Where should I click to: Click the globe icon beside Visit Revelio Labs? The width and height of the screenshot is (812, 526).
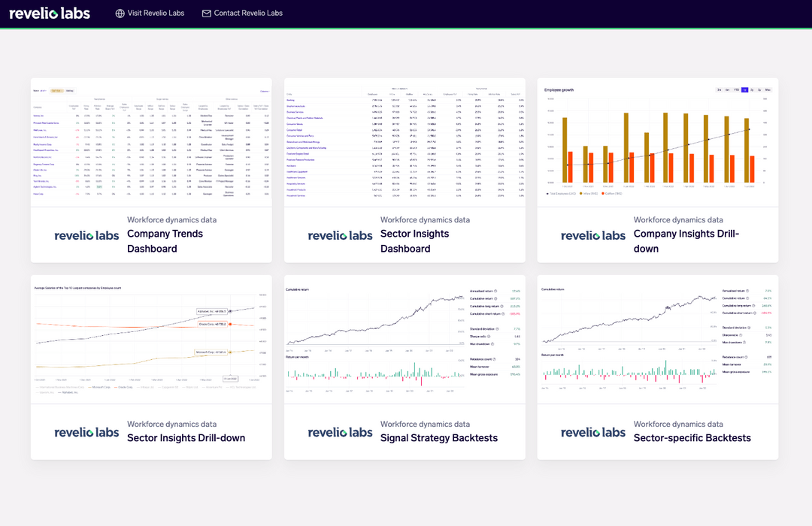[x=119, y=13]
